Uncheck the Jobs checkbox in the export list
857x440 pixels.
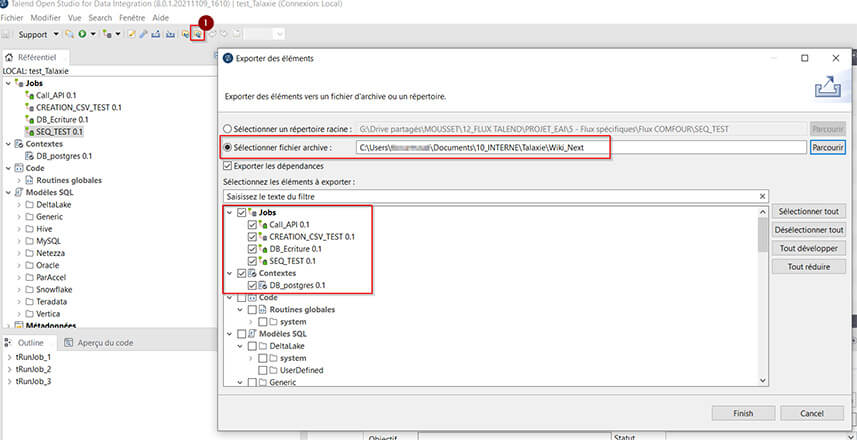(x=242, y=213)
